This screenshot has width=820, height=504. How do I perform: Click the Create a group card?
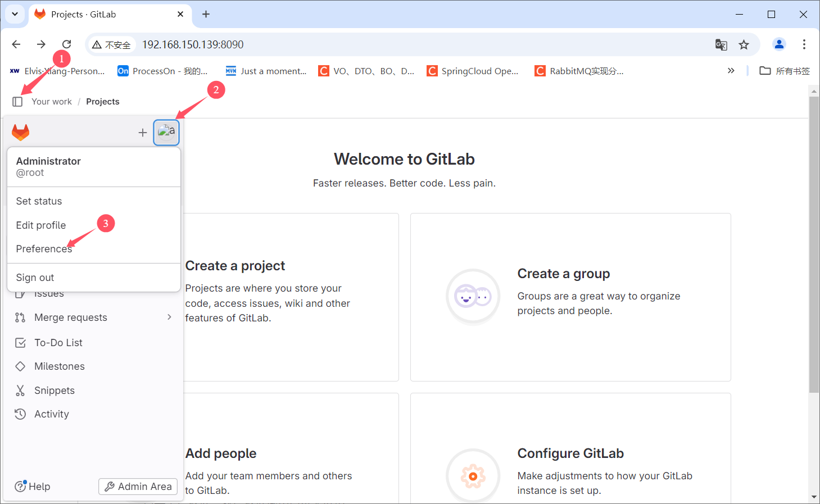[x=570, y=297]
